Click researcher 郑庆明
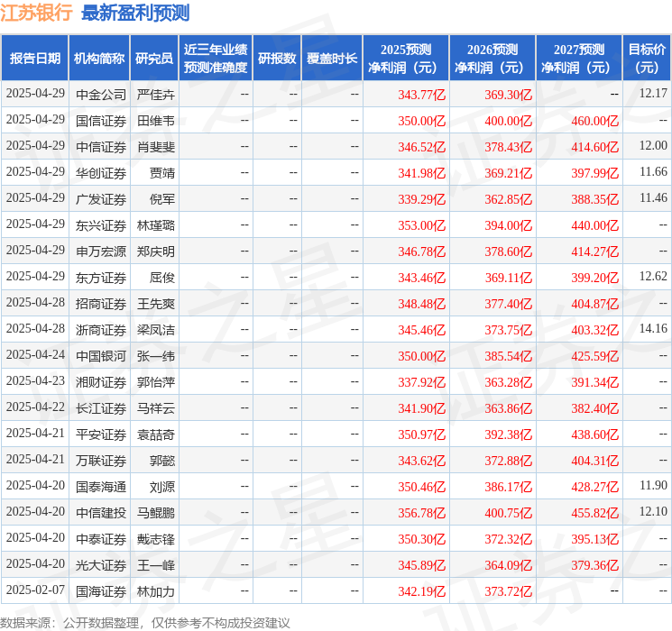Screen dimensions: 672x631 pos(156,251)
